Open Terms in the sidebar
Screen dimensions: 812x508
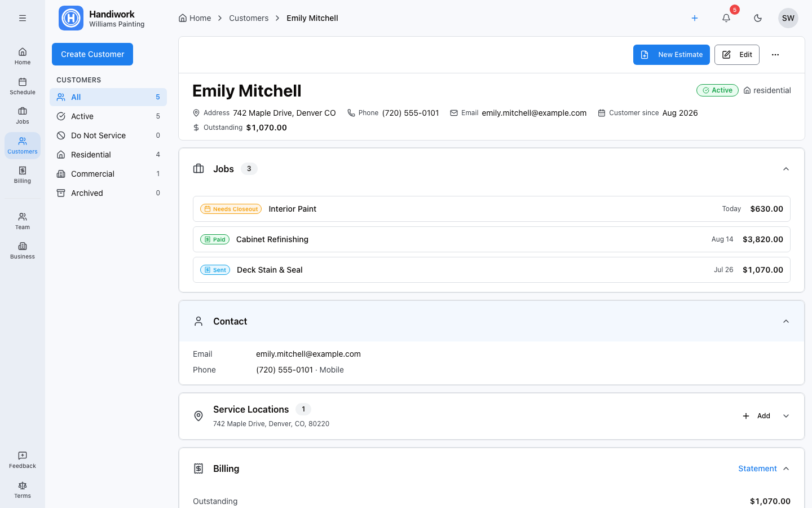pos(23,490)
